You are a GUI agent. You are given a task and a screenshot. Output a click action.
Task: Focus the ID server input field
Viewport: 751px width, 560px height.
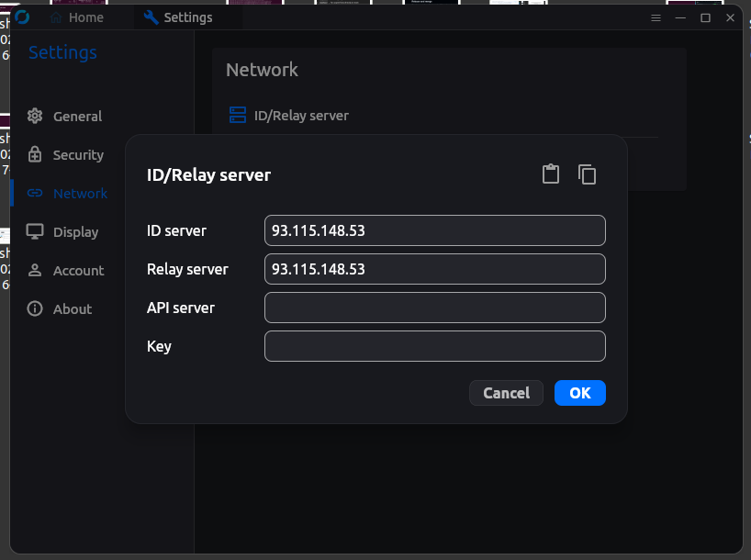coord(434,230)
